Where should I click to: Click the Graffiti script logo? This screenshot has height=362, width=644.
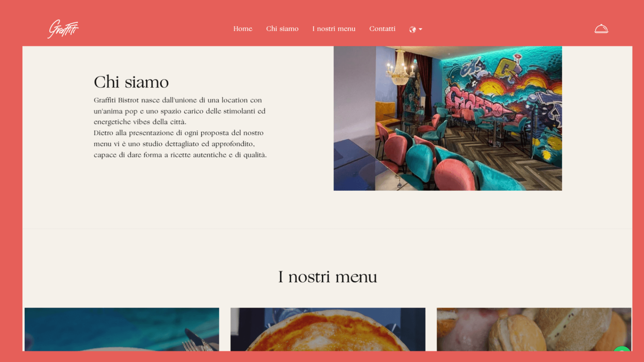pos(63,29)
